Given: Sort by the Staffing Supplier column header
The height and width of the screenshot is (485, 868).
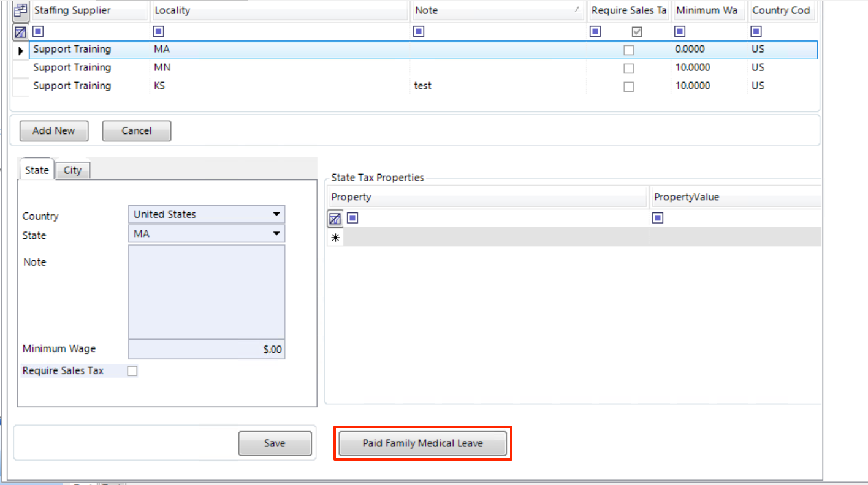Looking at the screenshot, I should 89,10.
